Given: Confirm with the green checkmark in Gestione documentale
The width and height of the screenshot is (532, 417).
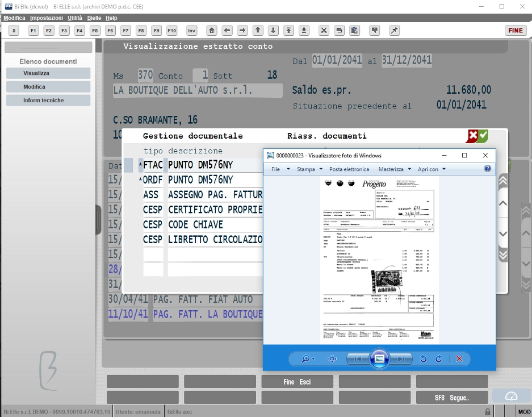Looking at the screenshot, I should (483, 136).
